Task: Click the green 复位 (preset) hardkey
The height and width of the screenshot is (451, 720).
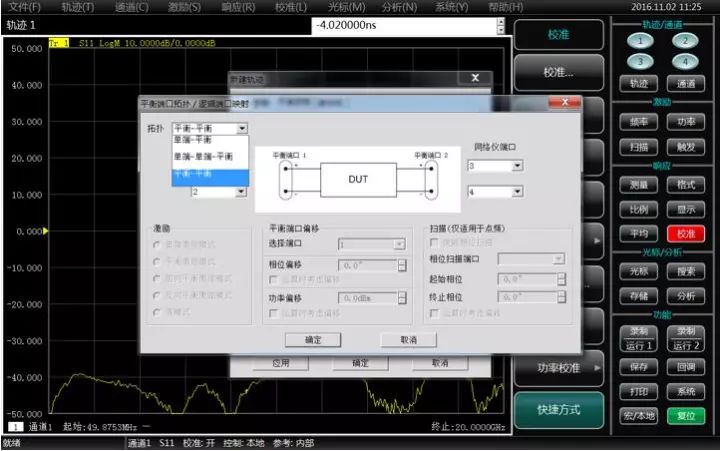Action: [686, 416]
